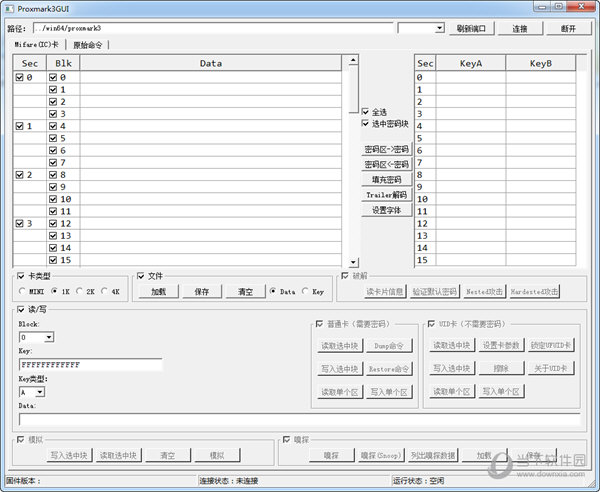Toggle the Blk 15 checkbox
The width and height of the screenshot is (600, 492).
[53, 260]
